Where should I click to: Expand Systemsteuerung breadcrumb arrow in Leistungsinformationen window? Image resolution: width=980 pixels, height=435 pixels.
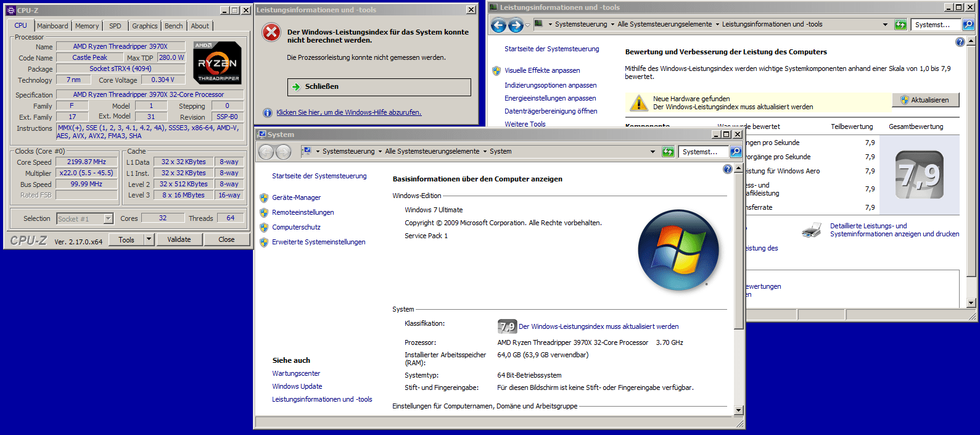(x=612, y=25)
